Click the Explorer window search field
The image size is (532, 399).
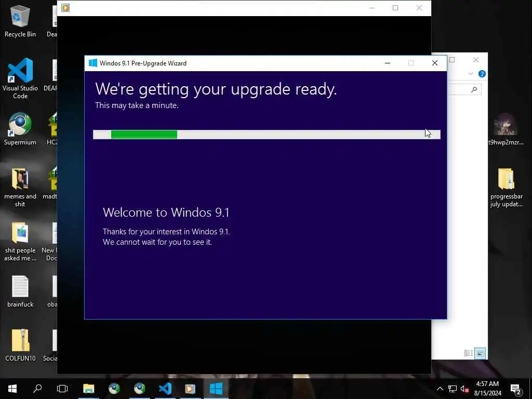(x=464, y=89)
